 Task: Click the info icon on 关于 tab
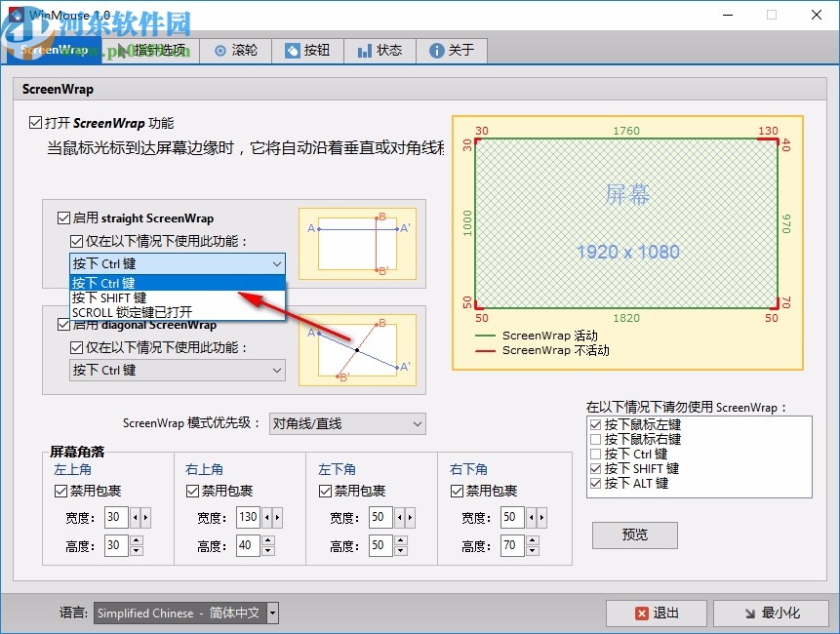tap(437, 51)
